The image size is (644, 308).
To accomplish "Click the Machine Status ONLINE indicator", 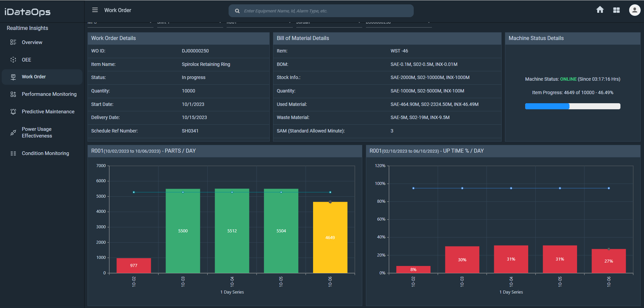I will tap(568, 79).
